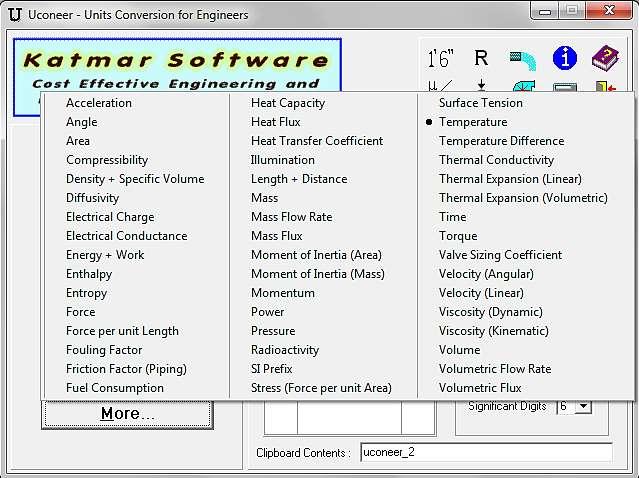Click the downward arrow toolbar icon

(x=481, y=86)
